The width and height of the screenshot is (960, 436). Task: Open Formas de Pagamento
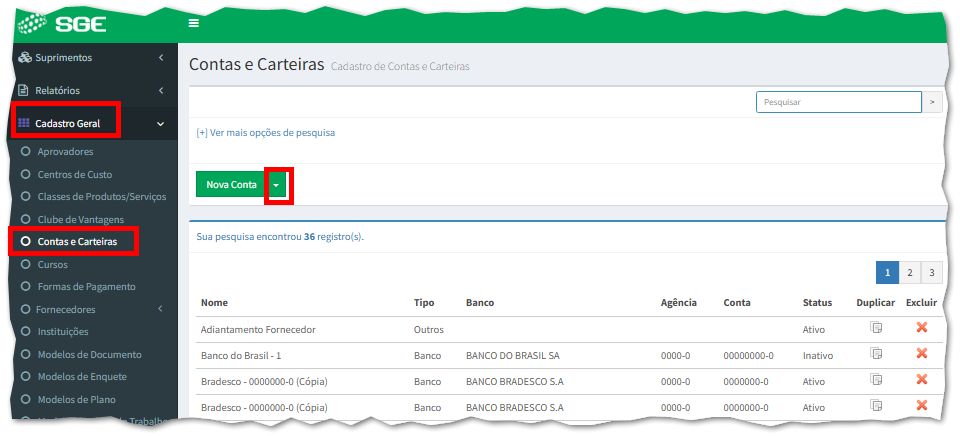(86, 287)
